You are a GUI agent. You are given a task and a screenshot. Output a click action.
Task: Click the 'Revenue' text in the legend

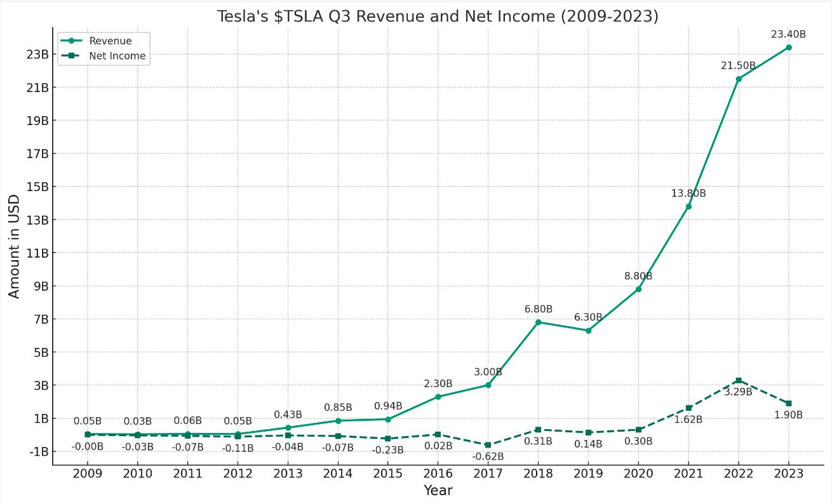coord(111,41)
